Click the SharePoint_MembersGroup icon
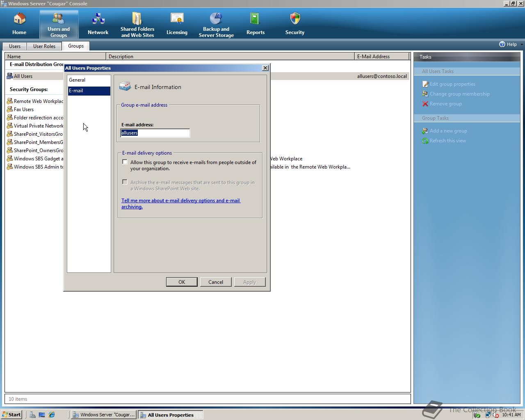Image resolution: width=525 pixels, height=420 pixels. (10, 142)
